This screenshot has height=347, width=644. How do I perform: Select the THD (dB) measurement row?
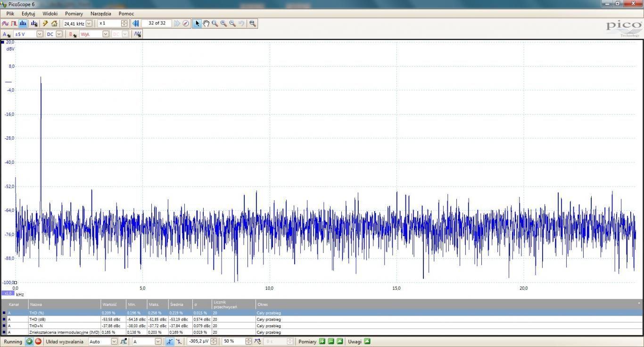322,319
